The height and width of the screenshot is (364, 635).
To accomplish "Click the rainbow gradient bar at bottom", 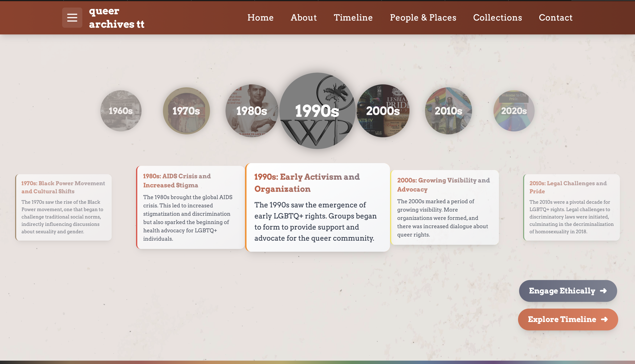I will pos(317,363).
